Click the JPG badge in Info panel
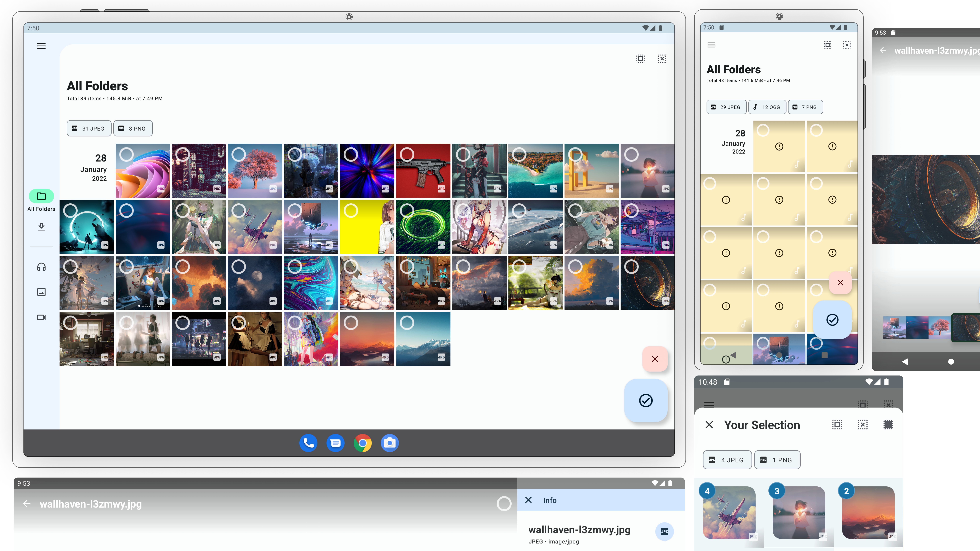Image resolution: width=980 pixels, height=551 pixels. pyautogui.click(x=665, y=532)
